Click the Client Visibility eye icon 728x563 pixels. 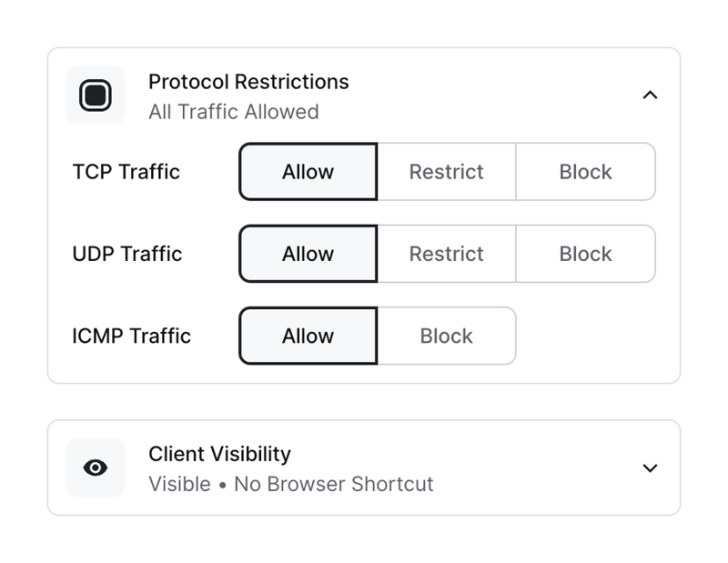(96, 467)
